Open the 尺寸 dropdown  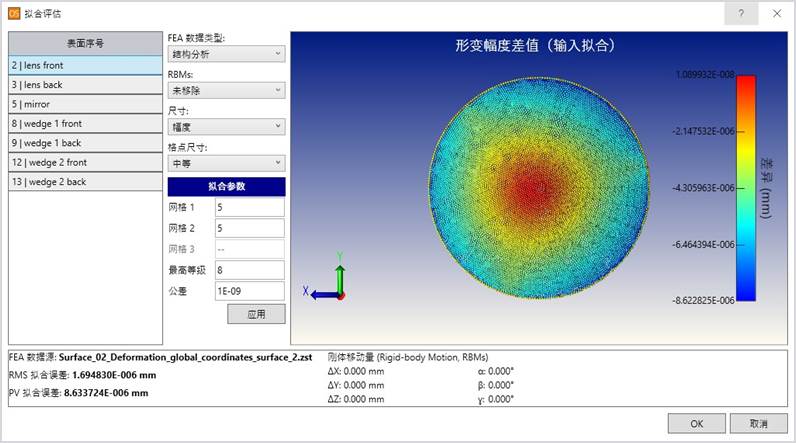click(226, 127)
